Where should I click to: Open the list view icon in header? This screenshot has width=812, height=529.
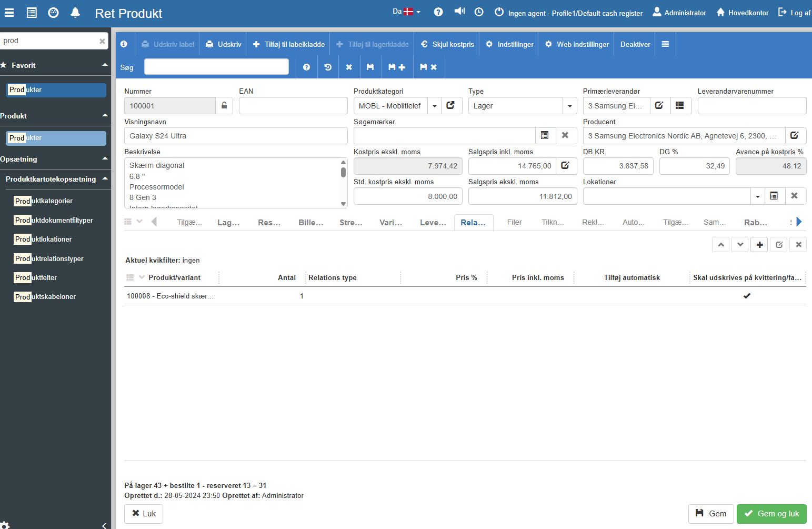[32, 13]
